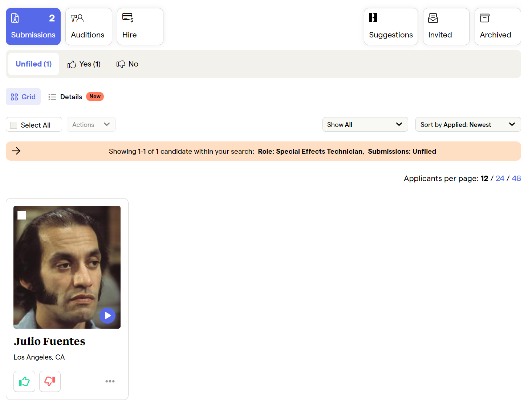Play Julio Fuentes' media reel
532x405 pixels.
(x=107, y=316)
